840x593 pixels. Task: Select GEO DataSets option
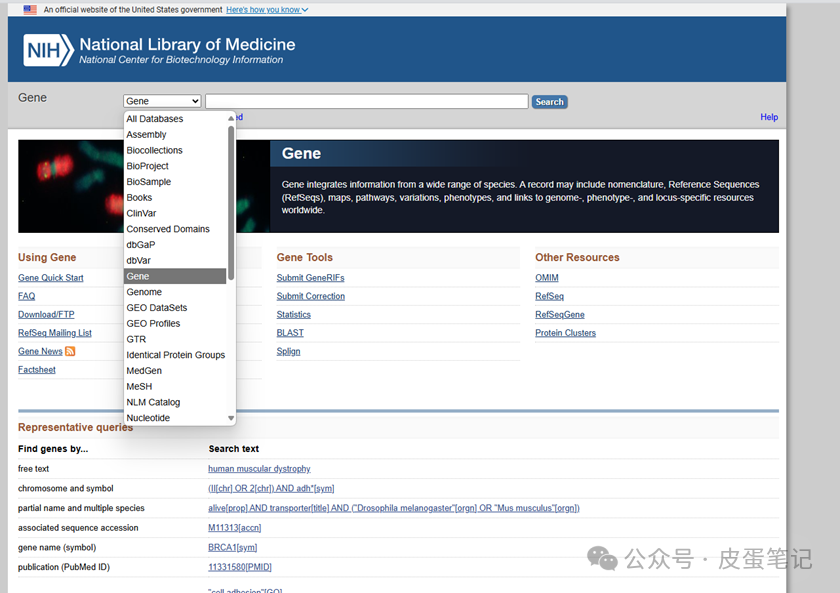point(175,307)
